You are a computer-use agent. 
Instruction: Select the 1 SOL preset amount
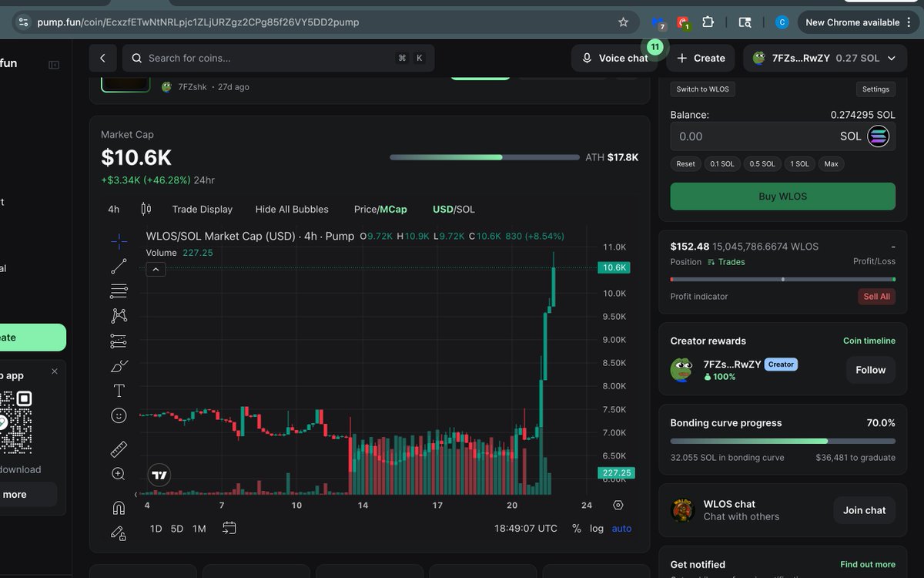tap(799, 163)
